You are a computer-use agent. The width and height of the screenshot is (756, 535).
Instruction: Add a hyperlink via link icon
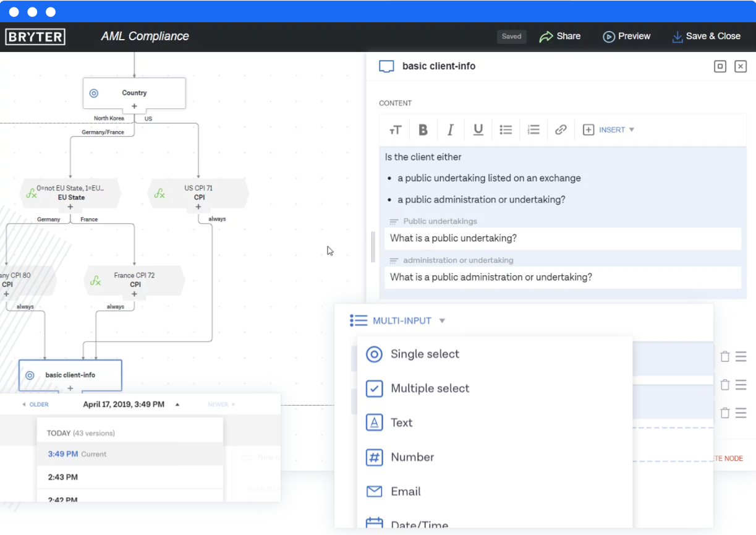pyautogui.click(x=561, y=130)
